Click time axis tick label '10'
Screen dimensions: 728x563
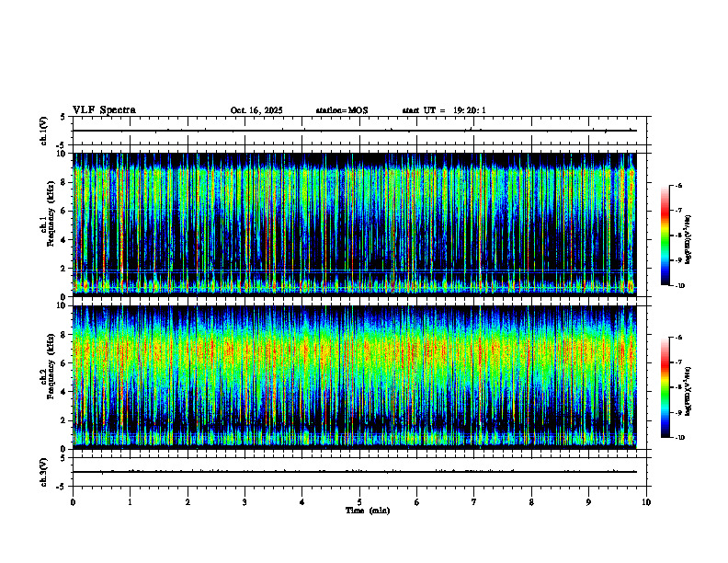coord(646,502)
